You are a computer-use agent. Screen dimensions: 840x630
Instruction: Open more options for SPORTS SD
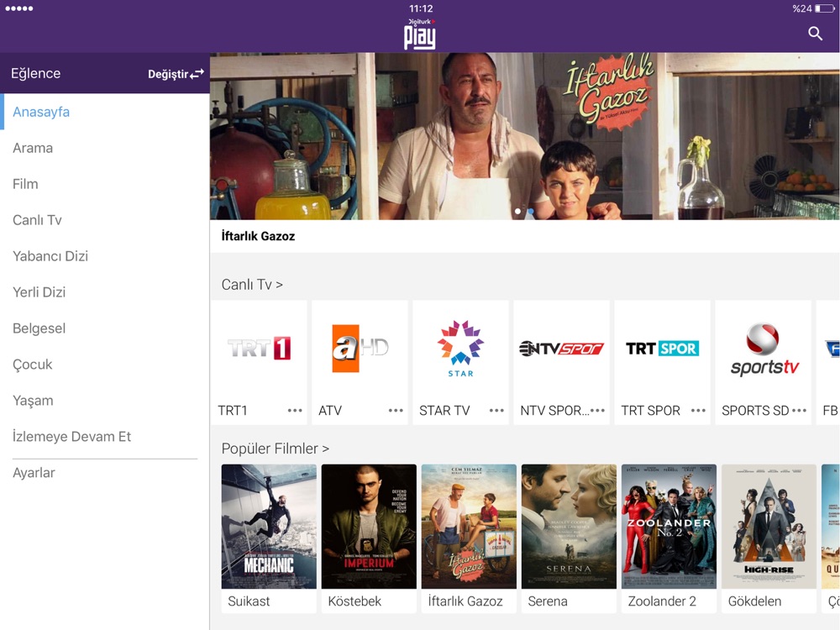coord(799,411)
